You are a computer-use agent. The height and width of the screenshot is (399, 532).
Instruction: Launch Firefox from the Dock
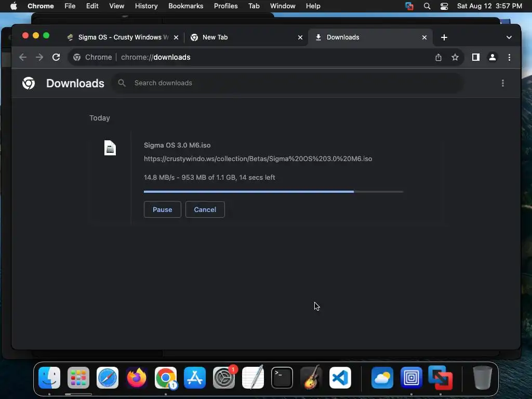(137, 378)
